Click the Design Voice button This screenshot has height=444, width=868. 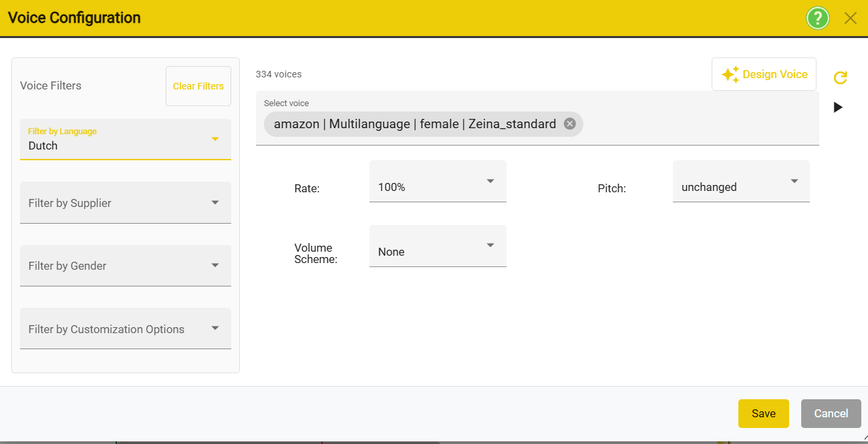(x=764, y=74)
